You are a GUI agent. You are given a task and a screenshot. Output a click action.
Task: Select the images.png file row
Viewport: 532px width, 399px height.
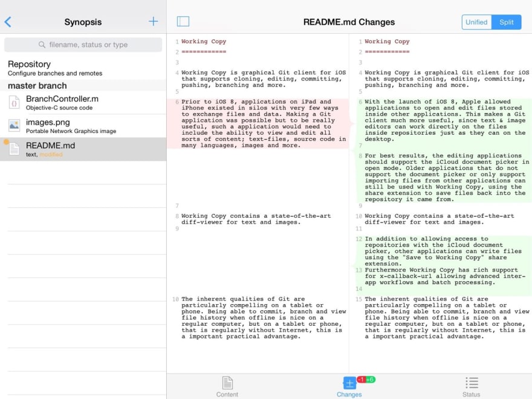coord(83,126)
